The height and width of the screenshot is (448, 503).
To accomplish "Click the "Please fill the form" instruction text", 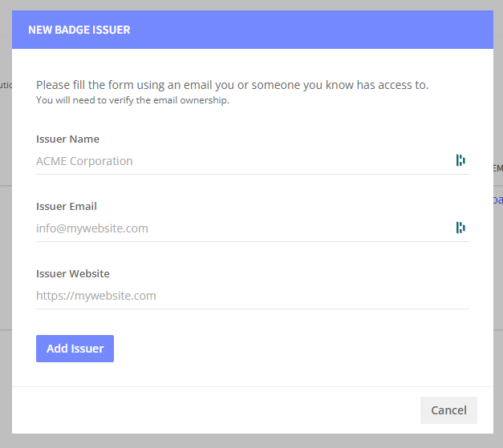I will click(232, 85).
